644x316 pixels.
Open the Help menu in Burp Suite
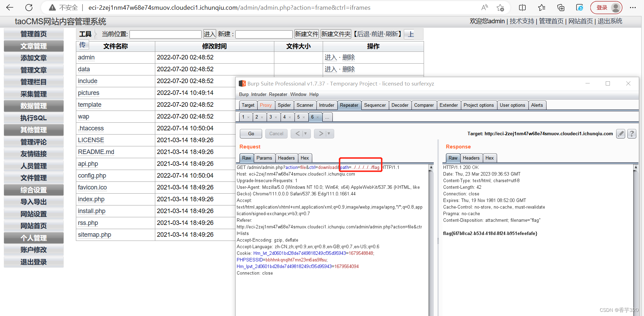314,94
